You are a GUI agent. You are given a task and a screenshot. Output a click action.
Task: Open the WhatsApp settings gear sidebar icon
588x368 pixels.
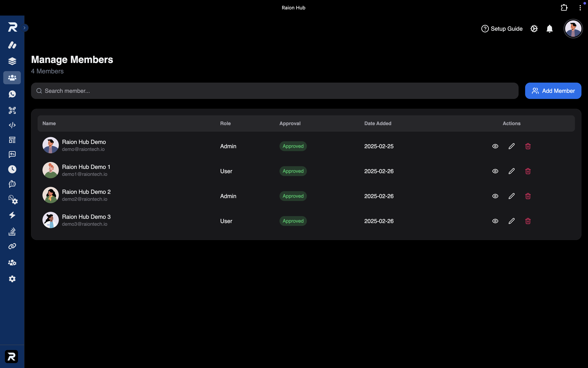click(x=13, y=200)
